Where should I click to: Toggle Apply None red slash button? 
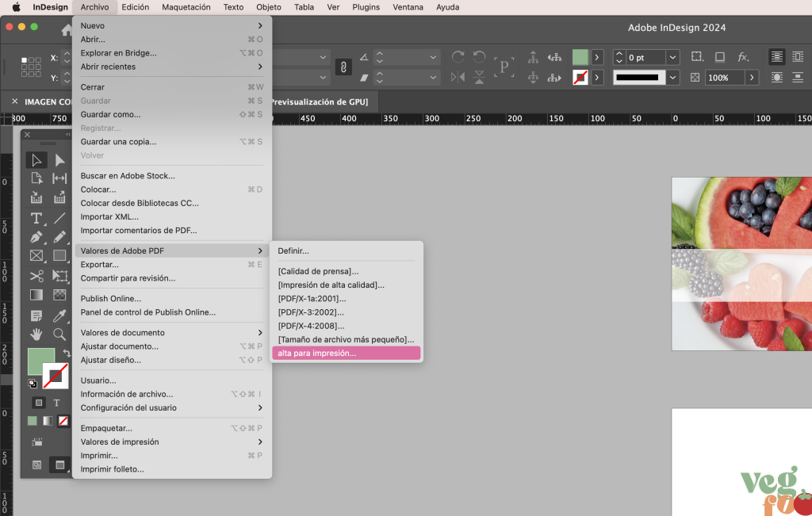click(x=63, y=421)
